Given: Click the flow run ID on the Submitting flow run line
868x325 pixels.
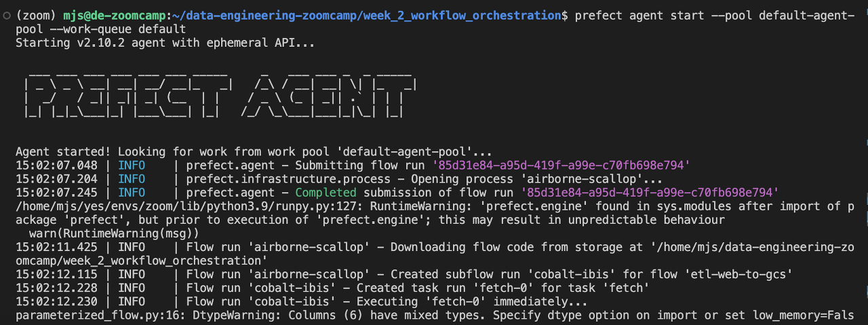Looking at the screenshot, I should pos(561,165).
